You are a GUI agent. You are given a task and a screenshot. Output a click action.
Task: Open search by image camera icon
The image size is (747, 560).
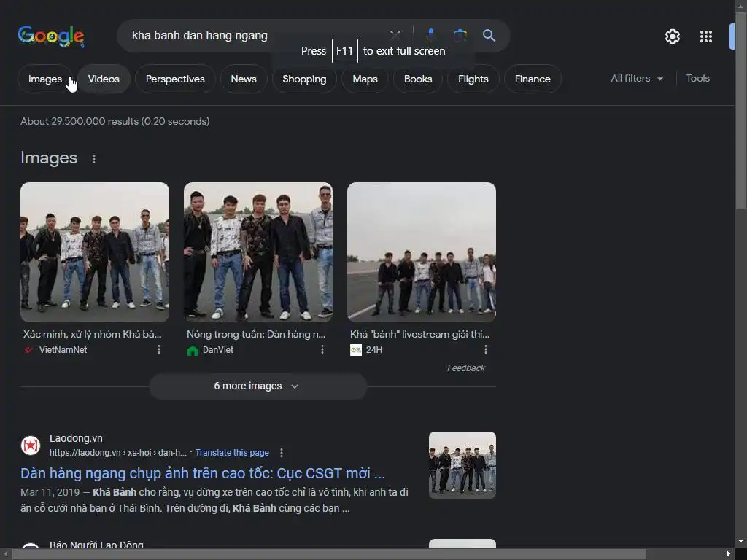point(460,35)
